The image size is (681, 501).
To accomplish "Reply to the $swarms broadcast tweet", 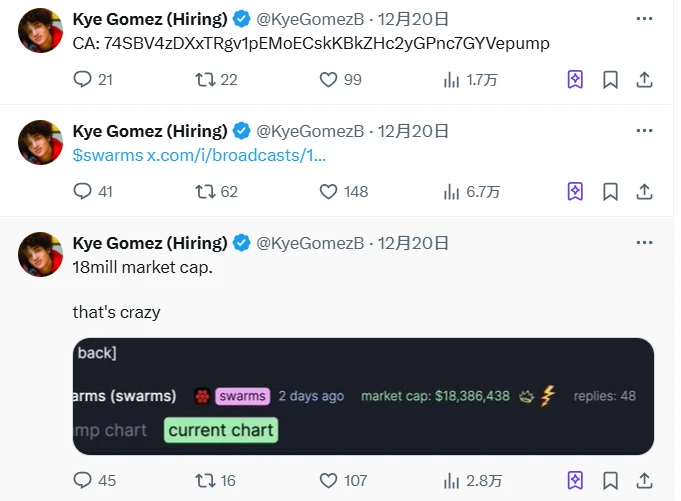I will pyautogui.click(x=82, y=191).
